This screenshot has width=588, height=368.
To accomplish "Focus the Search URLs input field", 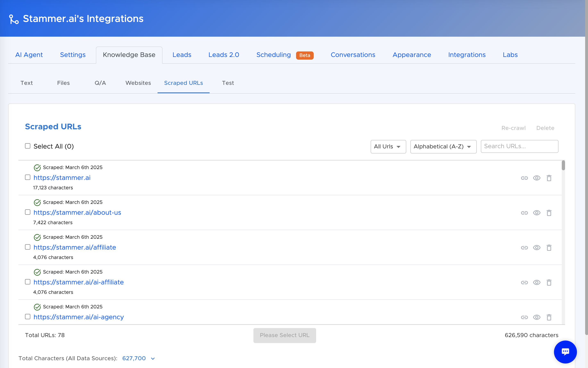I will [519, 146].
